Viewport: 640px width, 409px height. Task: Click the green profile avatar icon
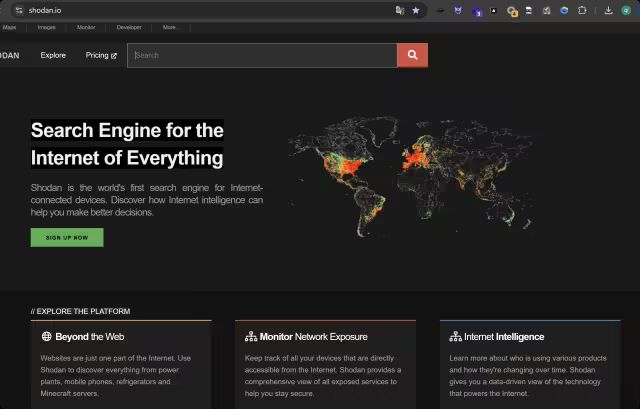tap(626, 10)
